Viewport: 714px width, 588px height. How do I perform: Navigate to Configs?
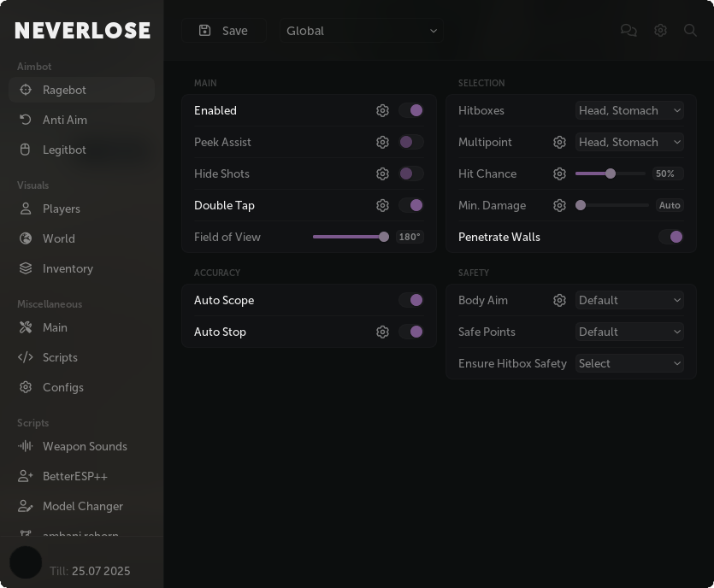pos(81,387)
